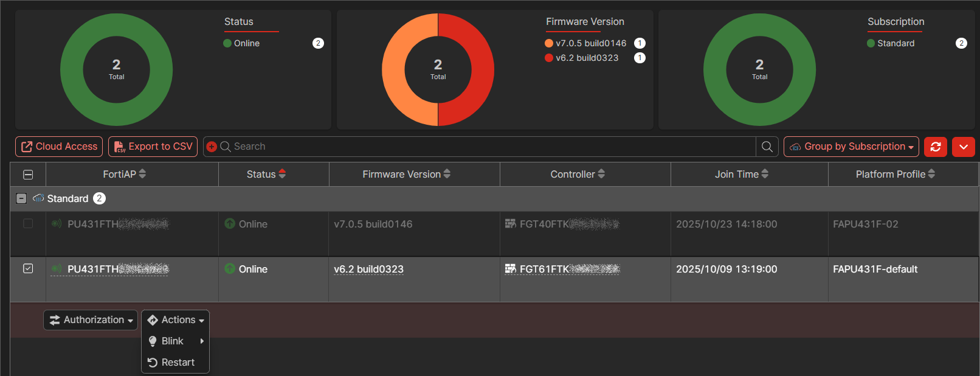
Task: Check the first PU431FTH row checkbox
Action: tap(28, 223)
